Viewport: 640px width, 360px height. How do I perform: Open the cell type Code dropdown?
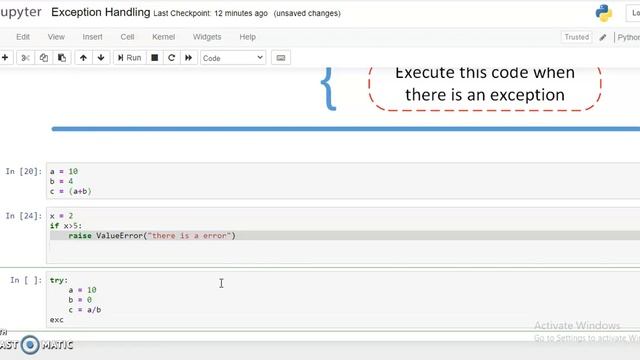(x=233, y=58)
